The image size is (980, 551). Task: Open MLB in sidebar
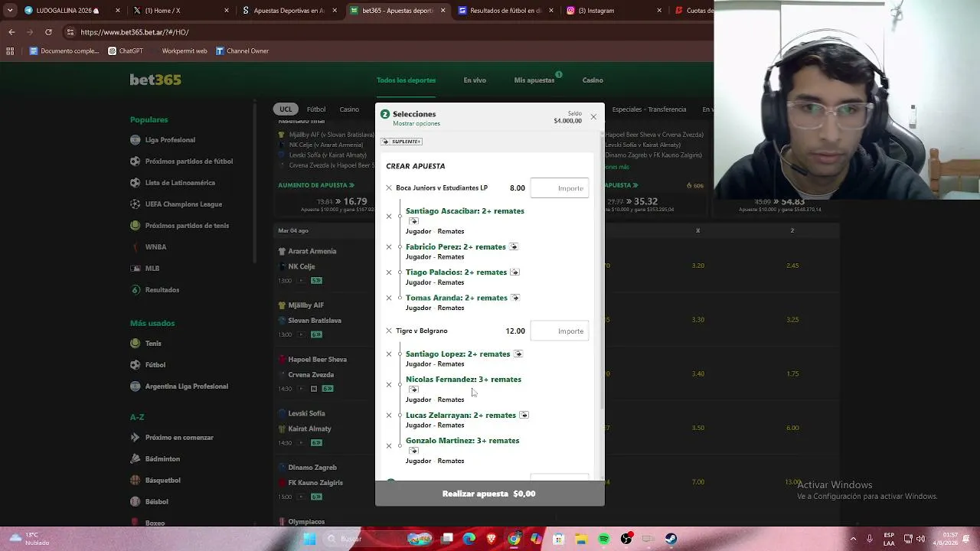tap(152, 269)
